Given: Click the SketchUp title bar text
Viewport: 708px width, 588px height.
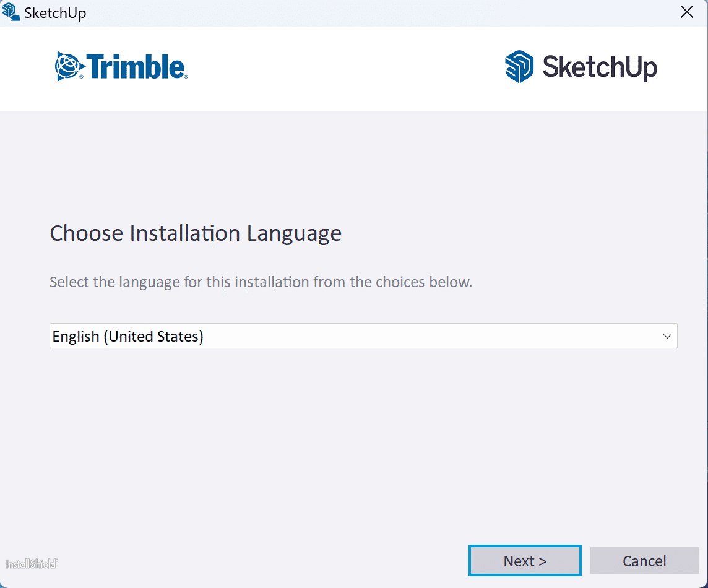Looking at the screenshot, I should 55,13.
